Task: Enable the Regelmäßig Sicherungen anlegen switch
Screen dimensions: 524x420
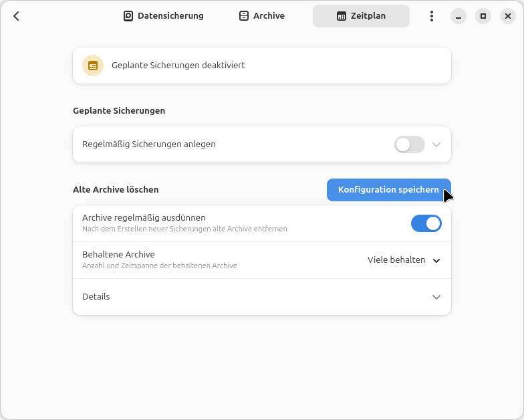Action: tap(410, 144)
